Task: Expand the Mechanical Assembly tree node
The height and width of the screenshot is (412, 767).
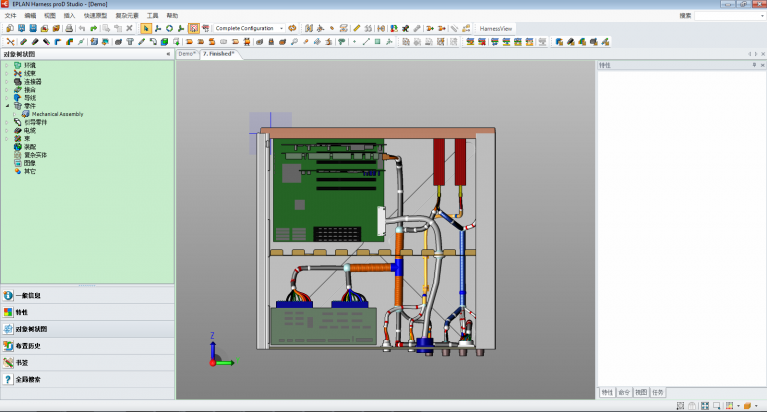Action: 15,114
